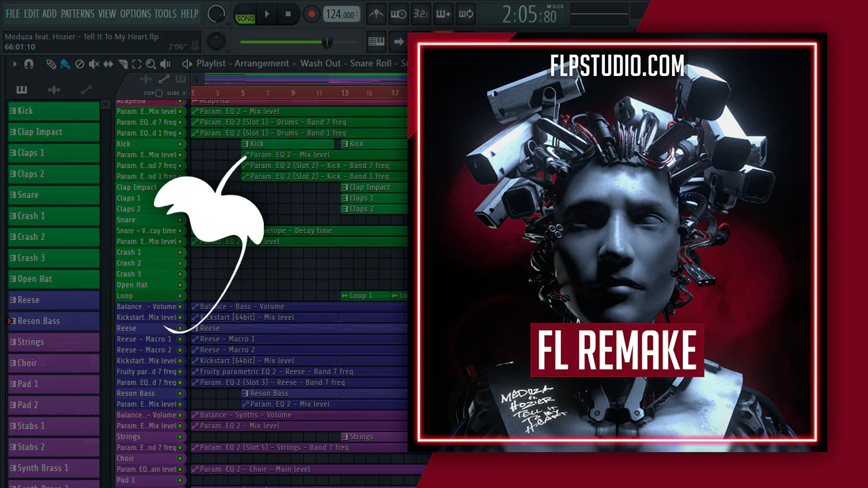Enable wait for input before recording

click(x=399, y=14)
